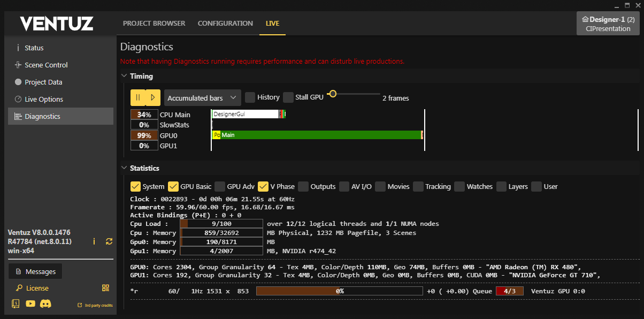The image size is (644, 319).
Task: Enable the Outputs statistics checkbox
Action: click(x=303, y=187)
